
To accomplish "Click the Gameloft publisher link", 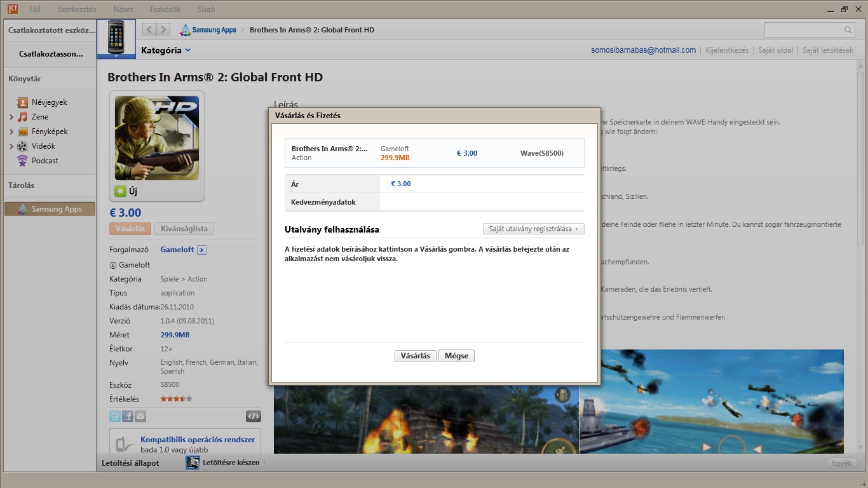I will coord(177,250).
